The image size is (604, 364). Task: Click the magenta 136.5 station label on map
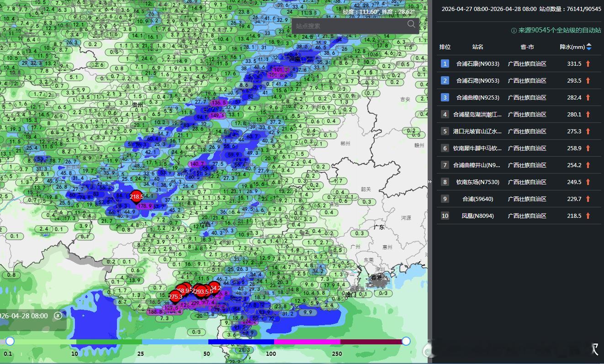(x=219, y=103)
